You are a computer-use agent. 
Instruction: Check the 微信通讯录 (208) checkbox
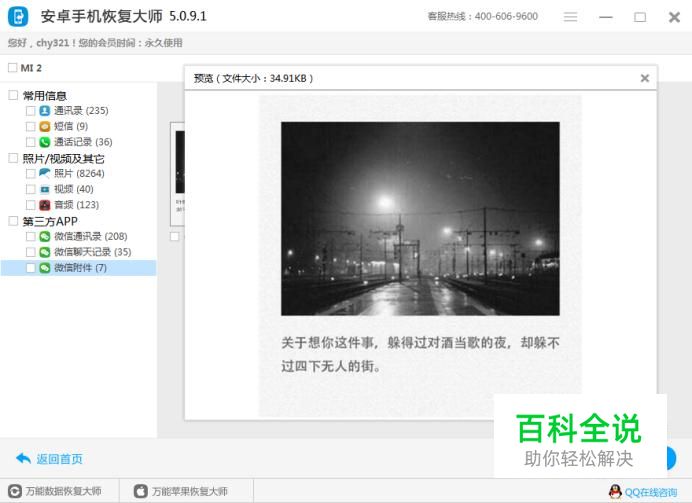(30, 236)
